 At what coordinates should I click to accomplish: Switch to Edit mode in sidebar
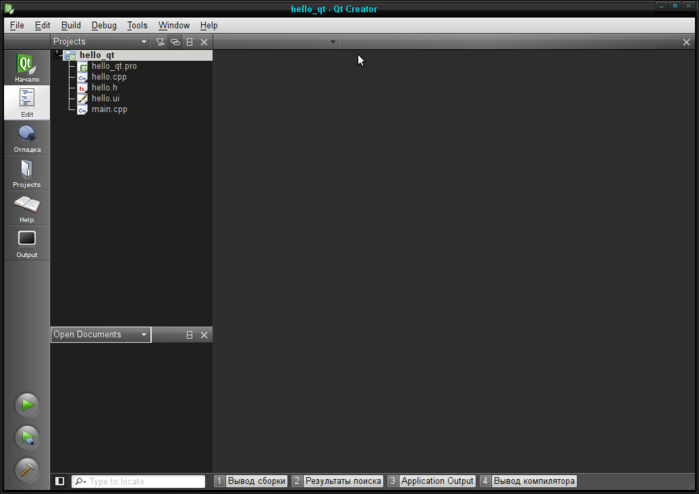click(x=27, y=103)
